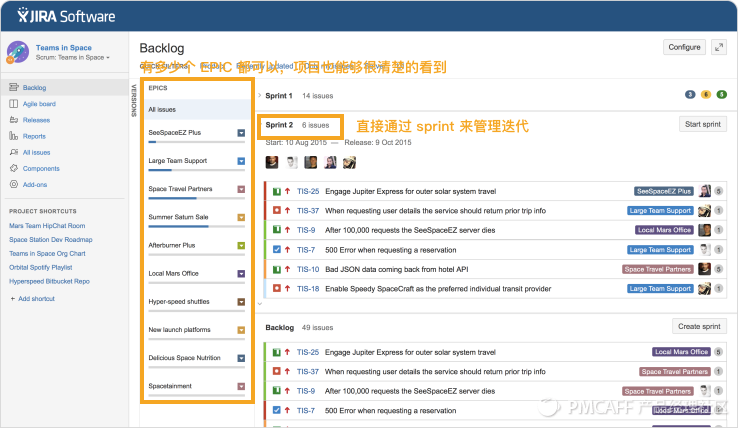The height and width of the screenshot is (428, 740).
Task: Open Reports in the sidebar
Action: [x=34, y=136]
